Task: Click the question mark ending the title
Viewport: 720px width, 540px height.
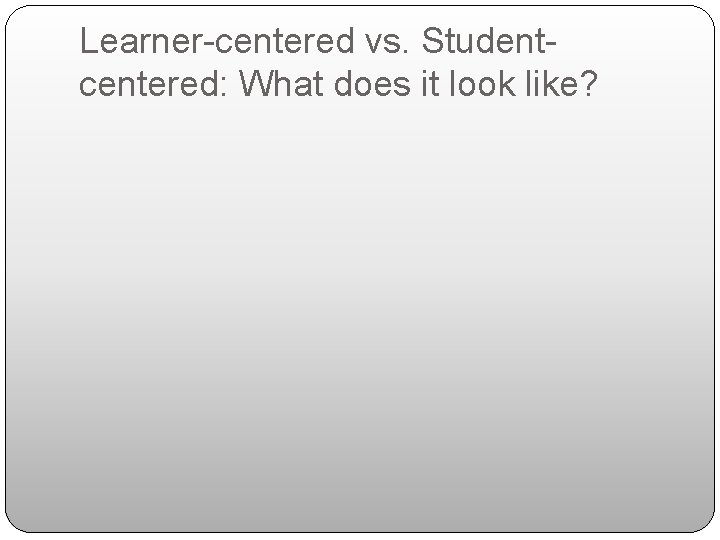Action: coord(591,86)
